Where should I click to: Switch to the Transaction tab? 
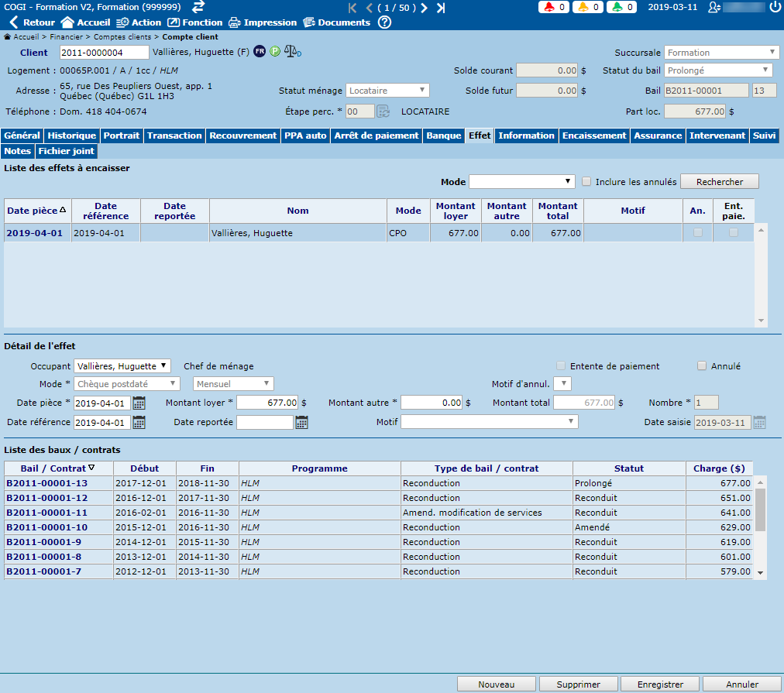174,136
